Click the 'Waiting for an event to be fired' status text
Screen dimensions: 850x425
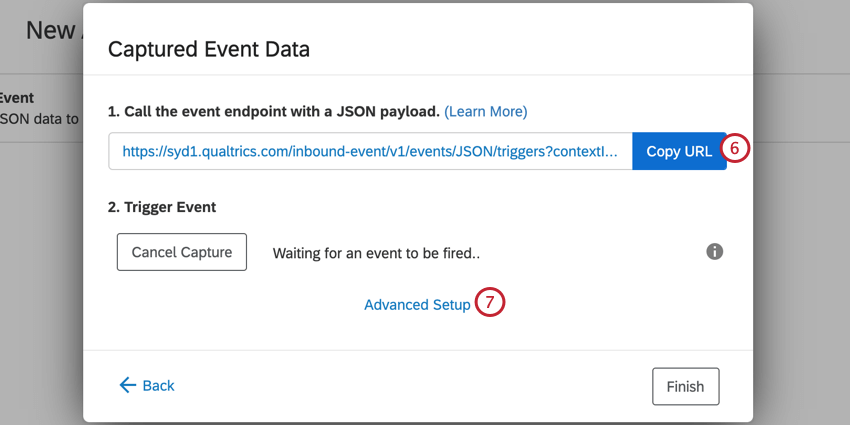point(376,253)
